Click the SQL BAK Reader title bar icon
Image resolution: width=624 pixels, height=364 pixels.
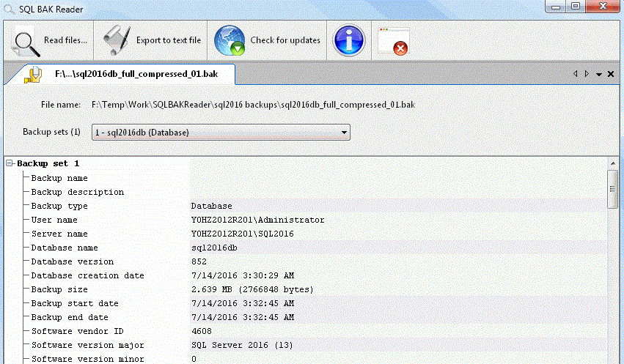pyautogui.click(x=9, y=9)
